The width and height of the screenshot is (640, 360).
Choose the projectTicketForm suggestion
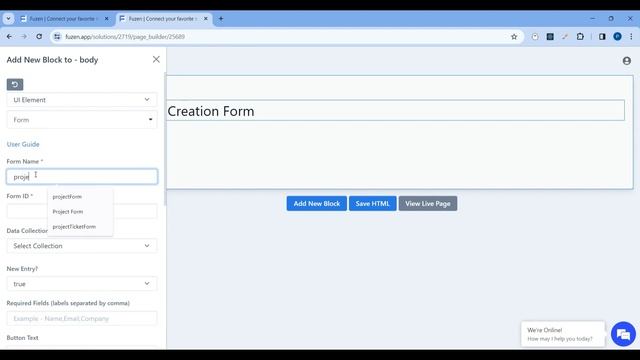tap(74, 227)
